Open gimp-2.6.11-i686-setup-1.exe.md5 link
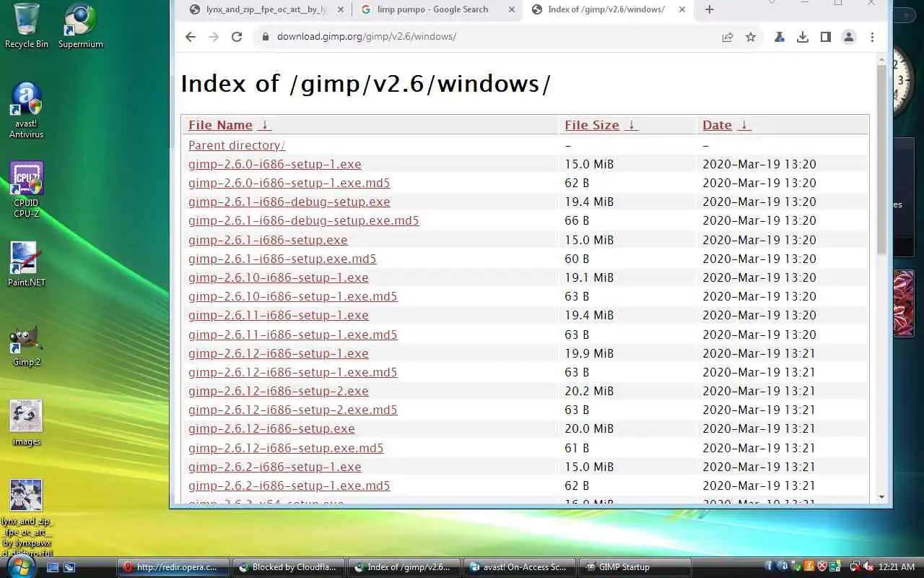 293,335
